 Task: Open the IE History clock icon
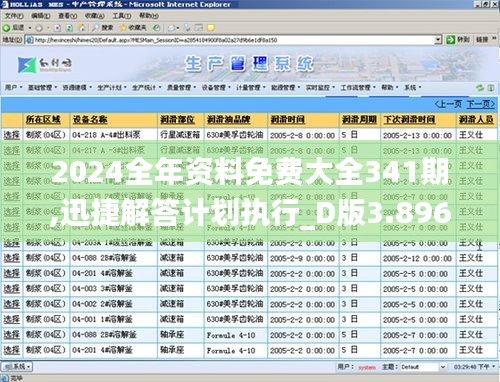pyautogui.click(x=157, y=28)
